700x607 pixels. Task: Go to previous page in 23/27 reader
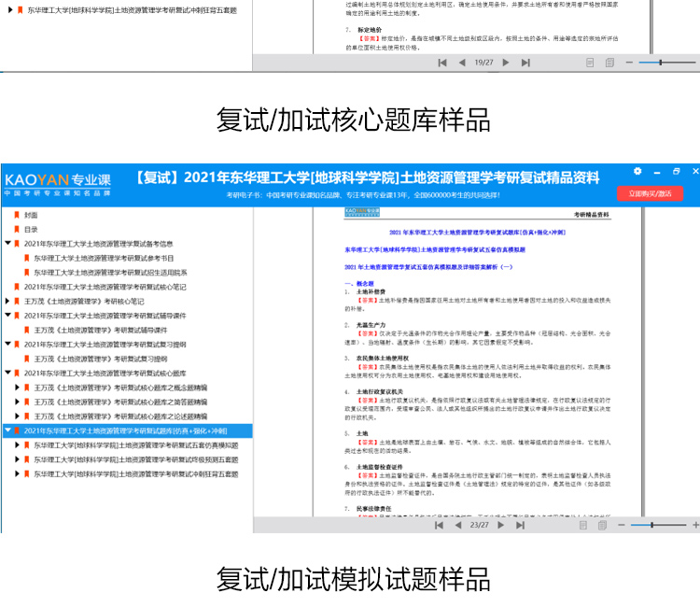click(x=458, y=525)
